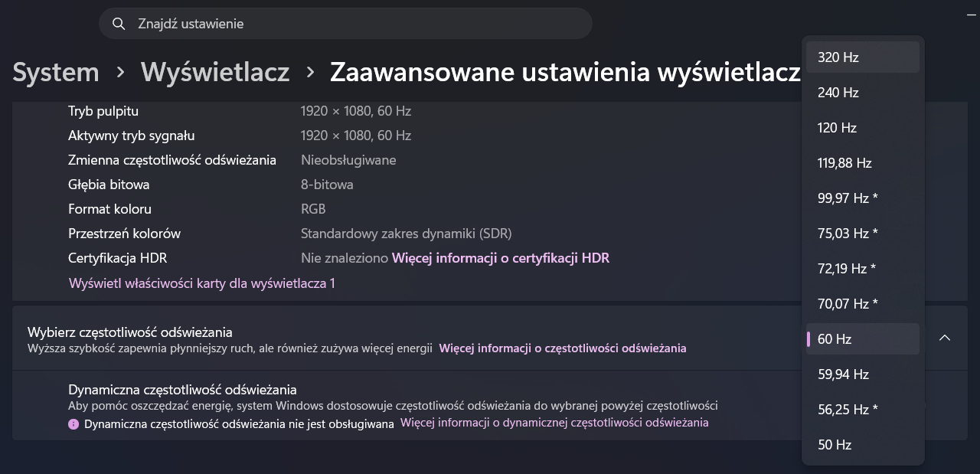Choose the 120 Hz option
The height and width of the screenshot is (474, 980).
coord(863,128)
